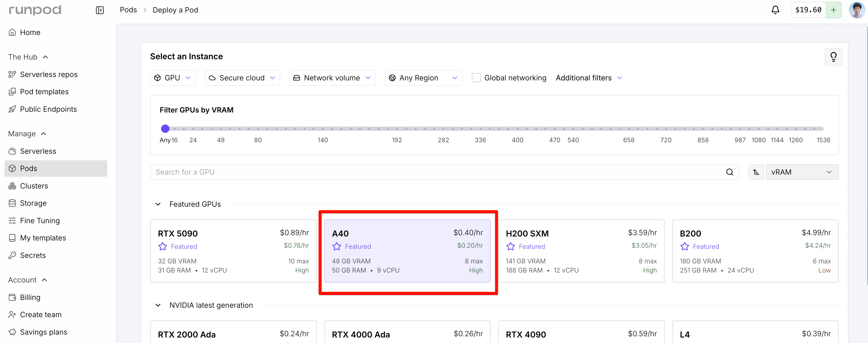Click the 400 VRAM slider label
The height and width of the screenshot is (343, 868).
(x=518, y=140)
